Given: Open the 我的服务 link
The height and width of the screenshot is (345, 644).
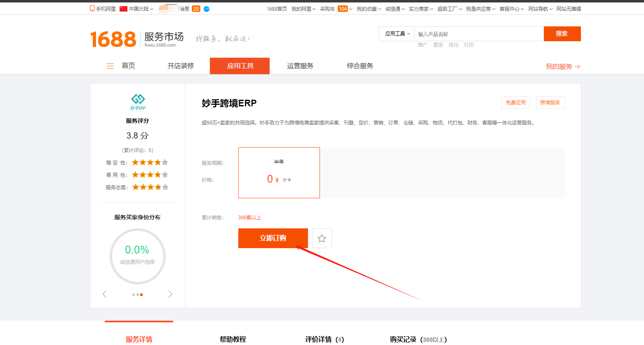Looking at the screenshot, I should (559, 66).
